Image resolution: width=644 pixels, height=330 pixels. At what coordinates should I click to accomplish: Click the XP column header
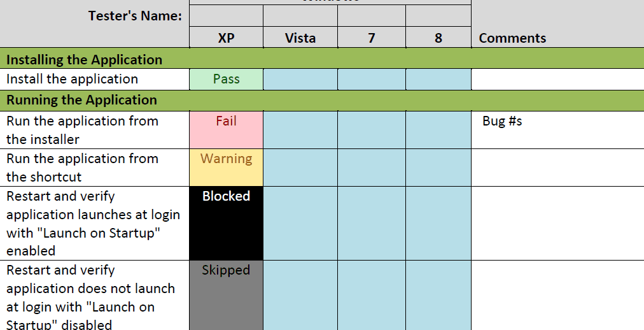(226, 38)
